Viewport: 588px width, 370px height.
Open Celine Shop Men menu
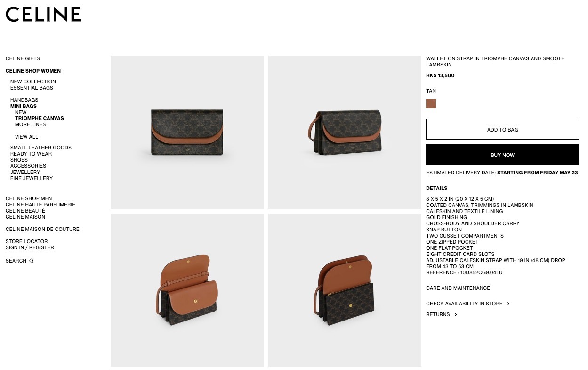click(x=29, y=198)
